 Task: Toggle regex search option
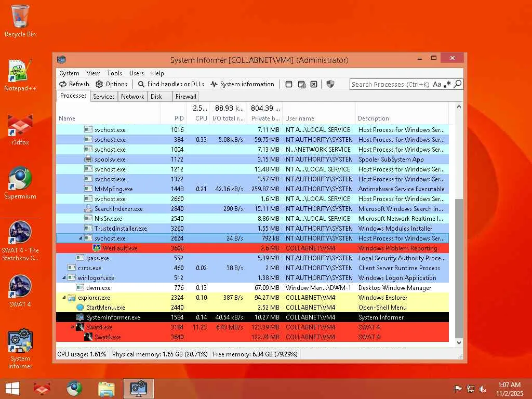point(447,84)
